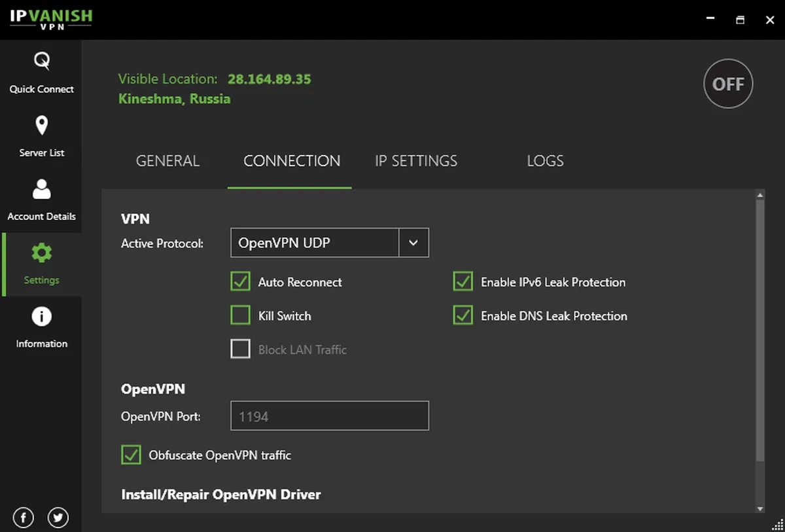Click the OpenVPN Port input field
Image resolution: width=785 pixels, height=532 pixels.
[x=330, y=416]
